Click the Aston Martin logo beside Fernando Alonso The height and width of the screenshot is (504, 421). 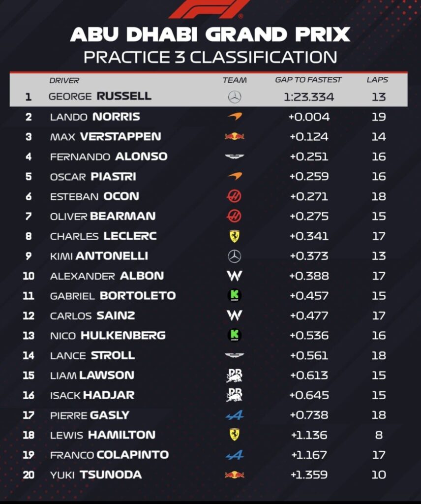tap(235, 157)
